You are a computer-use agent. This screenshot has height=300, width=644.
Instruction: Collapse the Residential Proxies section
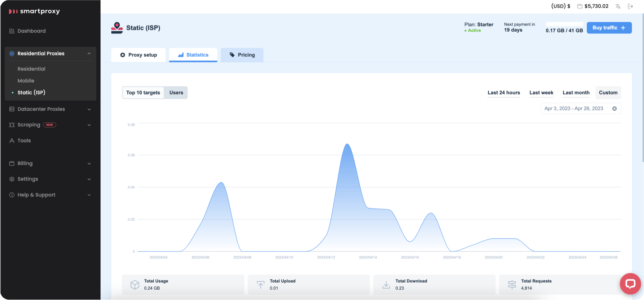pyautogui.click(x=89, y=54)
